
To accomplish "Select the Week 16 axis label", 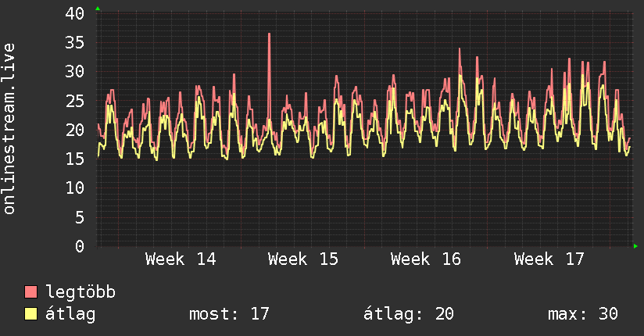I will (x=426, y=259).
